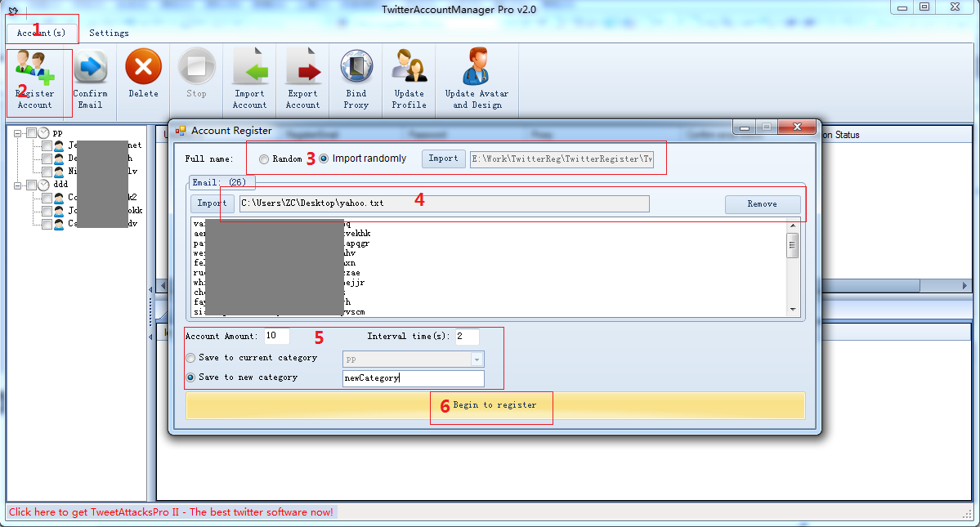
Task: Click the red Delete icon
Action: click(143, 66)
